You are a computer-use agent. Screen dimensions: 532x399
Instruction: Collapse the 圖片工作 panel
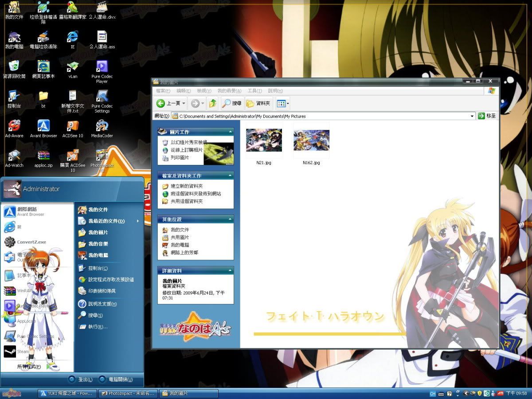[x=231, y=132]
